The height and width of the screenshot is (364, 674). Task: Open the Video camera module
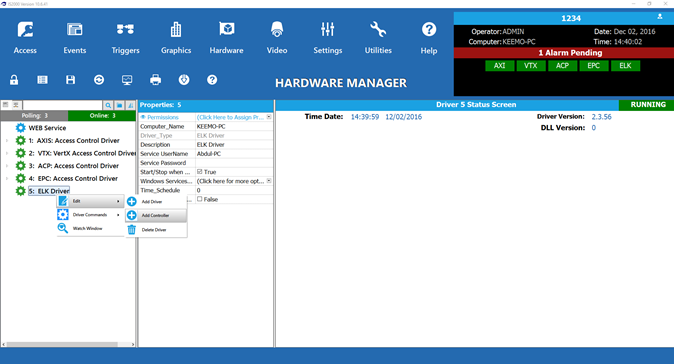(x=277, y=38)
